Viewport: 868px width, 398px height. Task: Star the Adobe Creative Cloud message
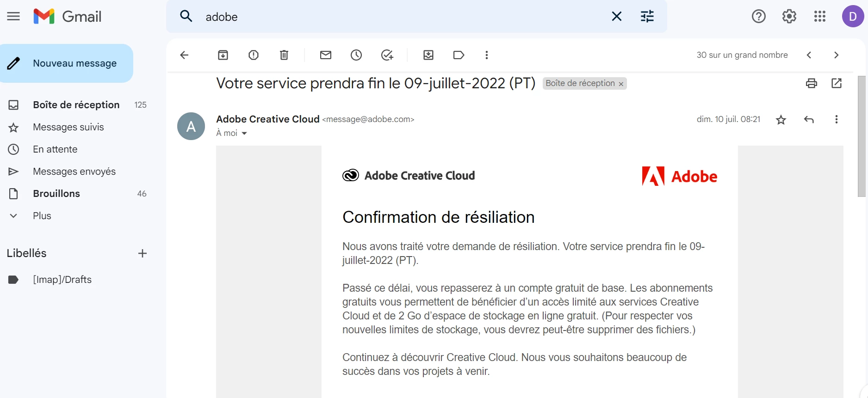point(781,120)
